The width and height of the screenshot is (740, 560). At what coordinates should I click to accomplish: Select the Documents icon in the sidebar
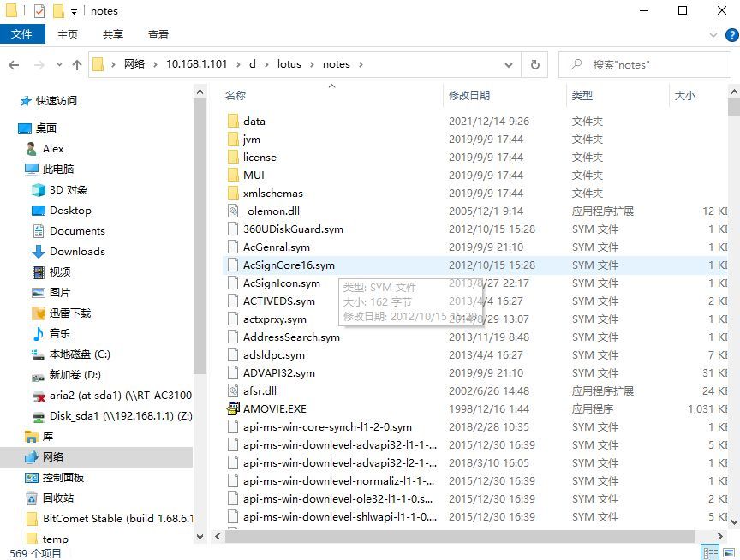click(x=39, y=230)
